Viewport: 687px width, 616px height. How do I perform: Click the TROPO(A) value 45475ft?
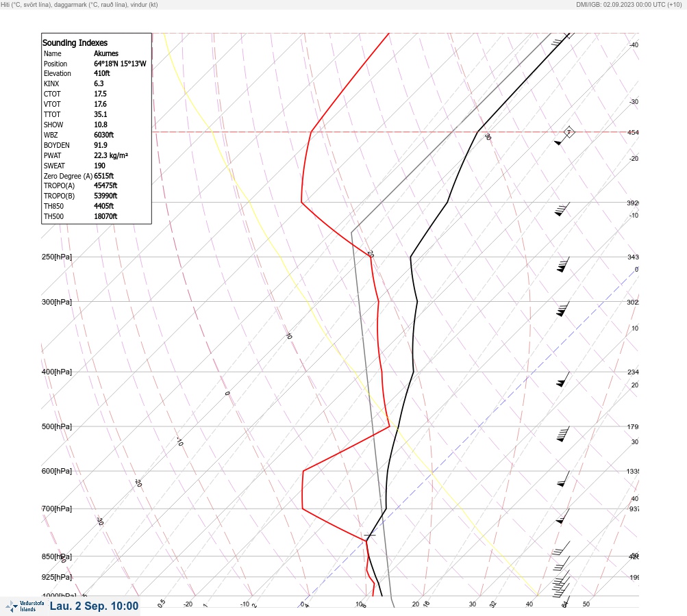pos(105,185)
